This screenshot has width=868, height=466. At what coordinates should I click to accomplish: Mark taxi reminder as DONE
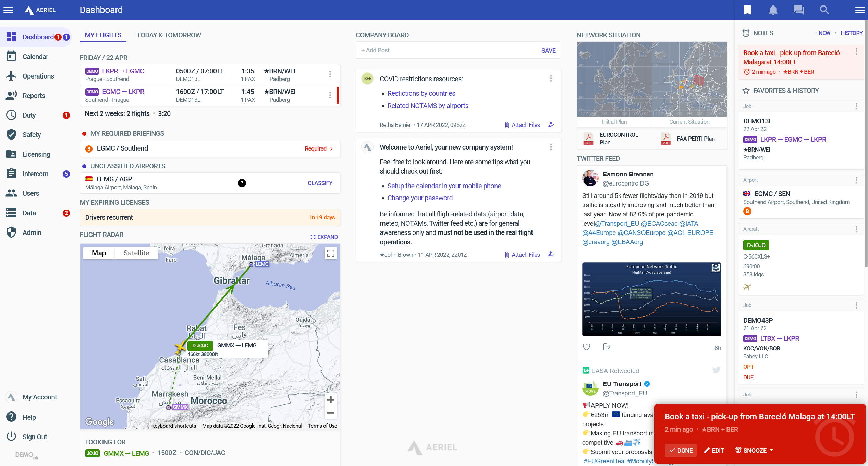681,450
